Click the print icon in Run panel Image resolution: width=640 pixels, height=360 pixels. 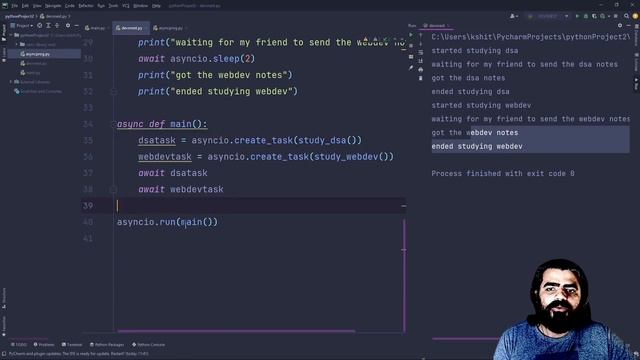click(x=421, y=69)
